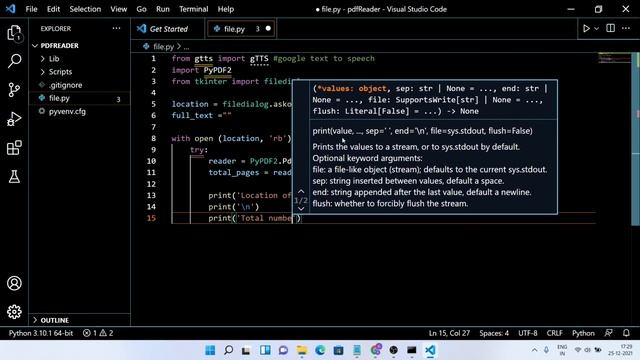Open the Extensions view
Screen dimensions: 640x360
click(x=14, y=148)
